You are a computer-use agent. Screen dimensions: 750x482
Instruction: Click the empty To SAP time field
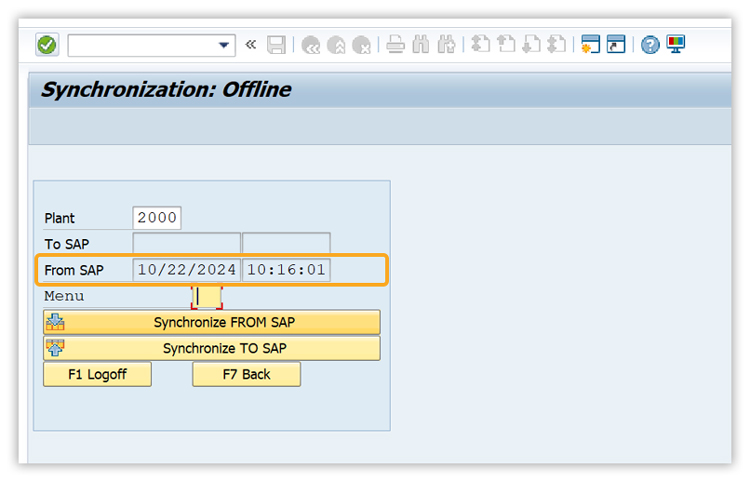(286, 243)
